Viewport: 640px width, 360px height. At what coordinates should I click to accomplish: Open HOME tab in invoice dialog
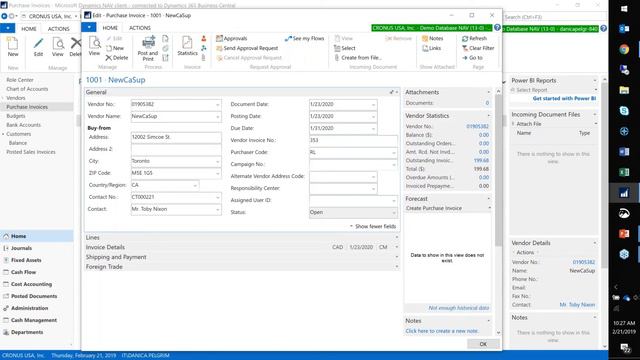point(110,28)
